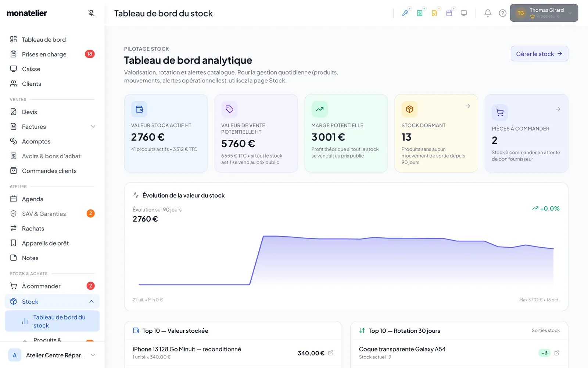Open the iPhone 13 128 Go Minuit external link

(x=331, y=353)
